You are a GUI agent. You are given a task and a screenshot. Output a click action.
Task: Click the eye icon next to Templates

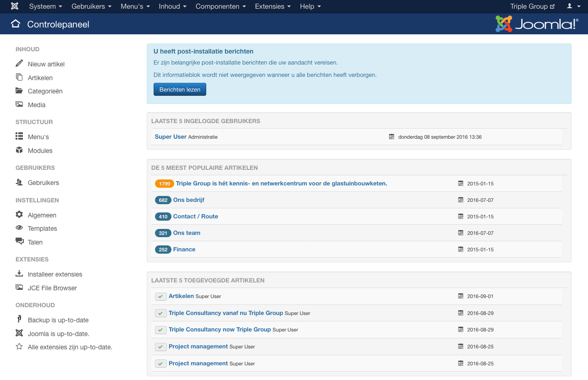click(x=19, y=228)
